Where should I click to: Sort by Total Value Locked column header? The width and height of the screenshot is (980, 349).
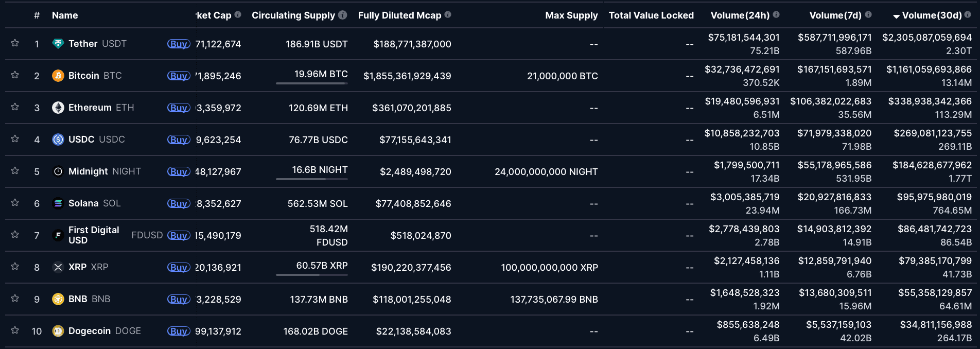pyautogui.click(x=651, y=15)
